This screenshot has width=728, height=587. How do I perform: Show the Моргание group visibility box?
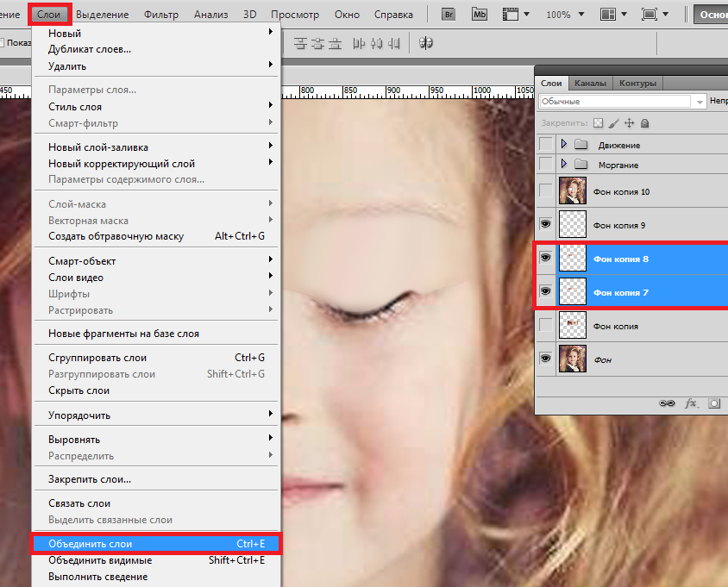point(545,163)
